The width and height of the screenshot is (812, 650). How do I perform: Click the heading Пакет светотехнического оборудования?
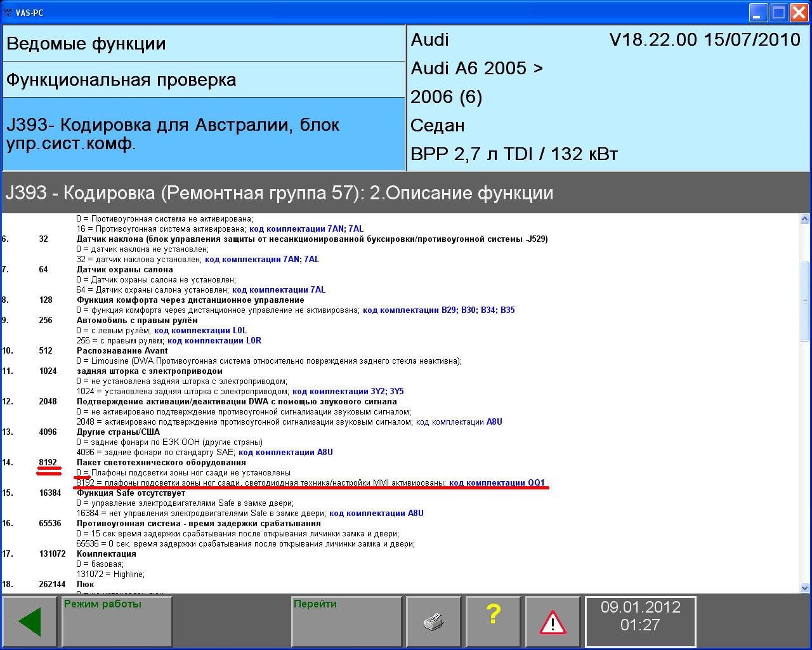click(161, 463)
